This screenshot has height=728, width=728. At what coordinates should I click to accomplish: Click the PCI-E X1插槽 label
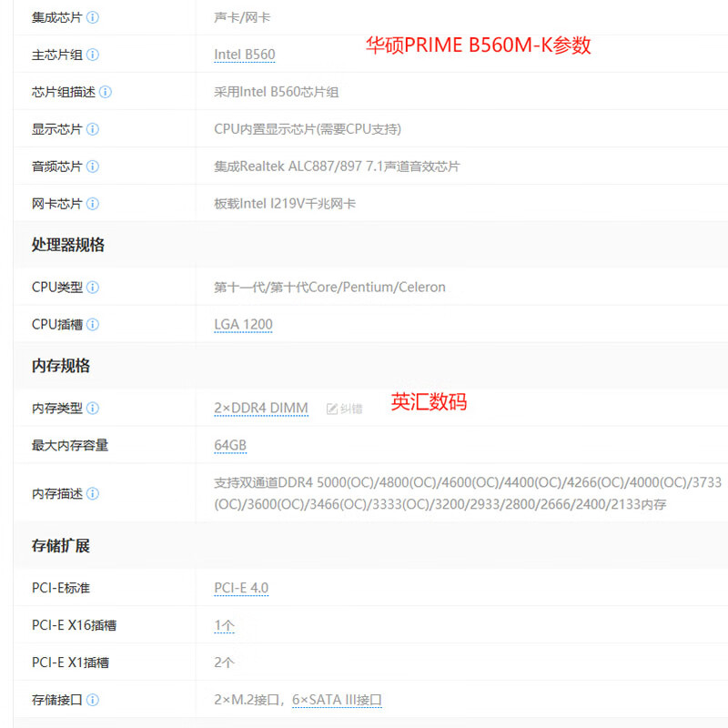71,662
